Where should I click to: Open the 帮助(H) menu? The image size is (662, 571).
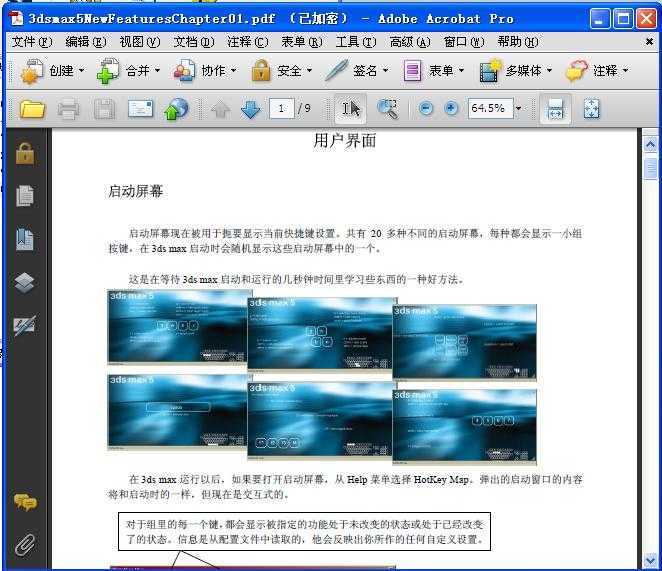(518, 42)
